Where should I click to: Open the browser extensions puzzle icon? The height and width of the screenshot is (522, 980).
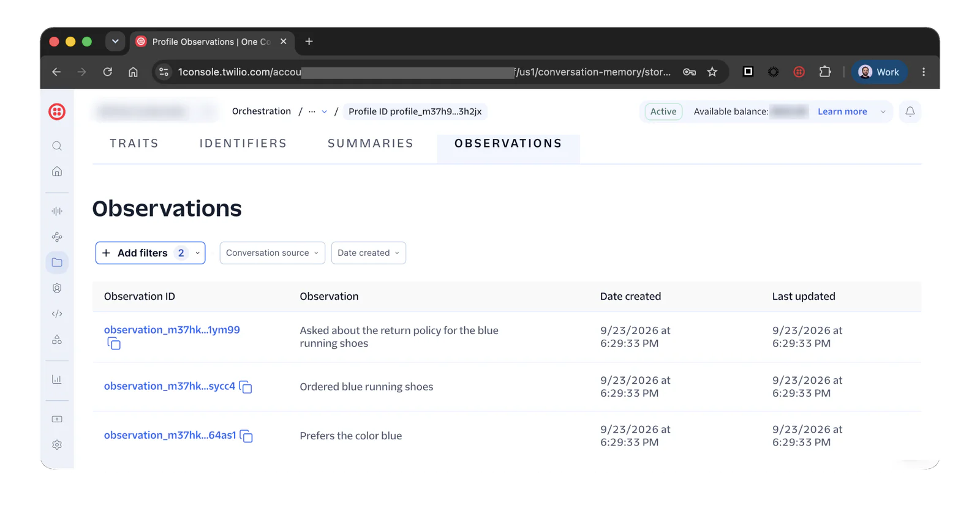(x=825, y=72)
